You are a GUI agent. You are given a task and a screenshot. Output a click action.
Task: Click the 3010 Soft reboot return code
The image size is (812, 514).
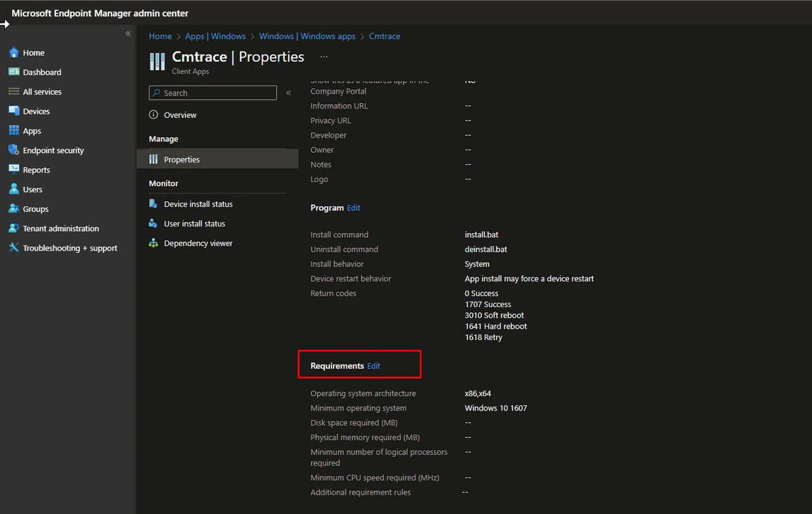[495, 315]
